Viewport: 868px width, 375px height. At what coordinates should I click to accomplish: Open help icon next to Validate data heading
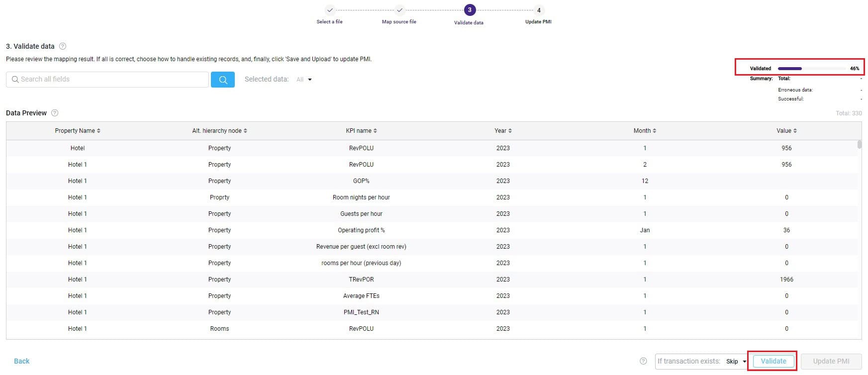click(63, 46)
